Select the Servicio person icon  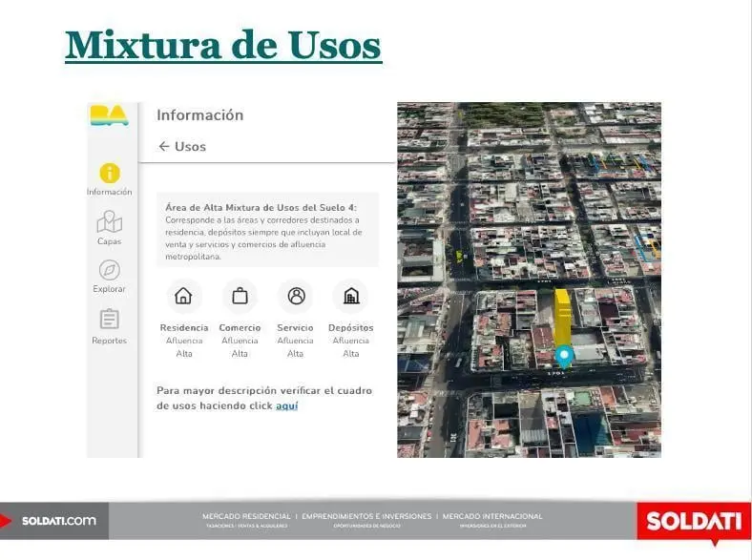296,297
